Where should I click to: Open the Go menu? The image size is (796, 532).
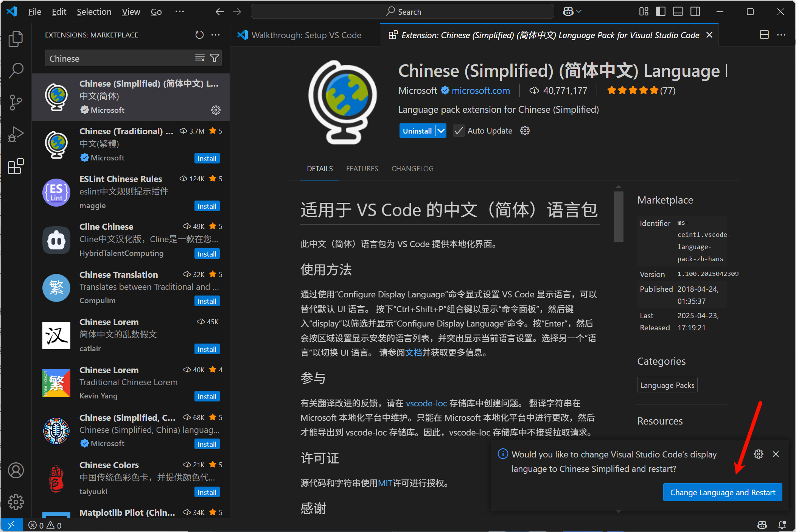pos(156,12)
